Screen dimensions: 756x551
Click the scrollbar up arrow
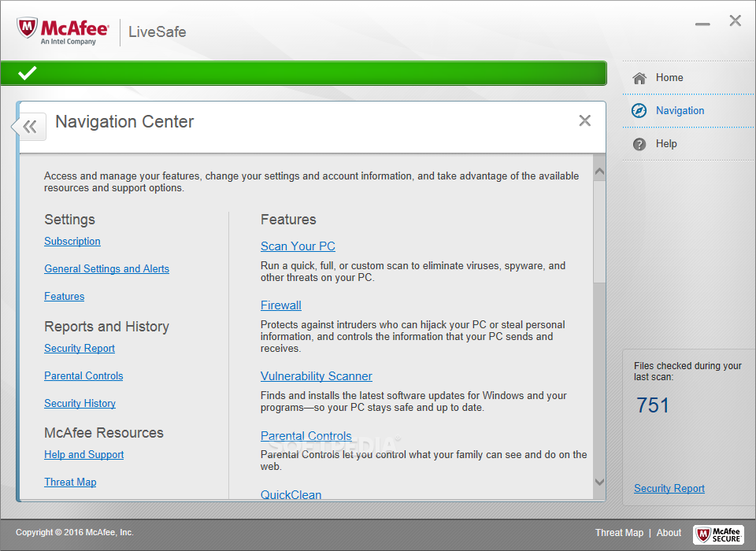[599, 171]
